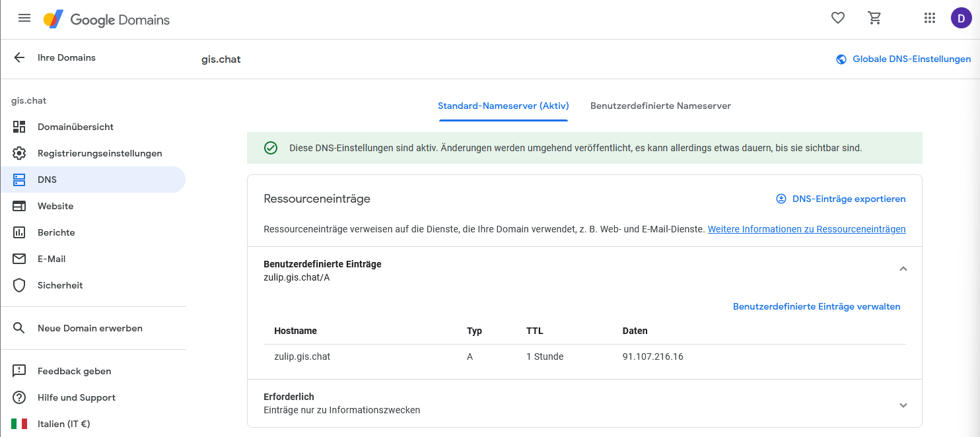Click the Domainübersicht dashboard icon
Screen dimensions: 980x437
(19, 127)
